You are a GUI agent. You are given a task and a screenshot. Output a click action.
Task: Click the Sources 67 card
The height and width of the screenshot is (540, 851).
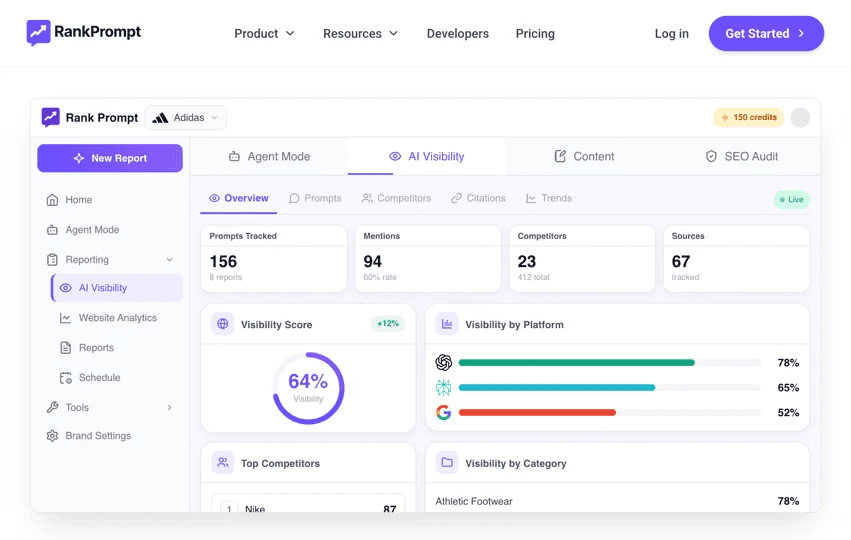736,259
